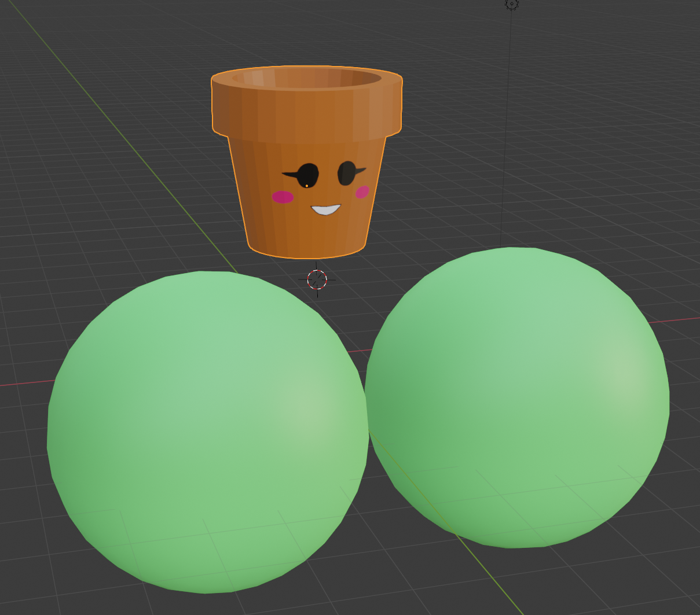Click the flower pot's inner rim opening
Screen dimensions: 700x615
[307, 78]
